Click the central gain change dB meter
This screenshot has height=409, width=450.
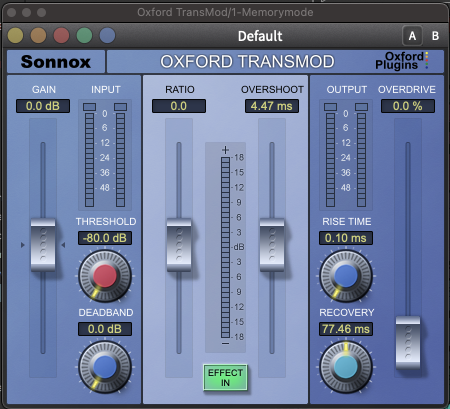pyautogui.click(x=226, y=247)
